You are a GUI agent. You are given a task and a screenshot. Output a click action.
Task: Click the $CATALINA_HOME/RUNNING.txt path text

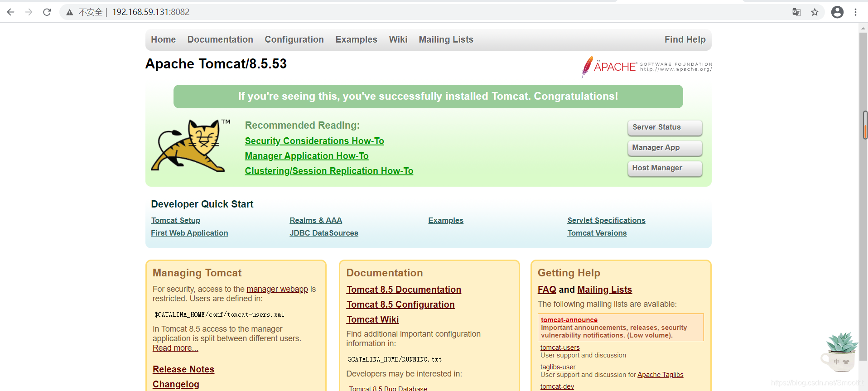pyautogui.click(x=395, y=359)
